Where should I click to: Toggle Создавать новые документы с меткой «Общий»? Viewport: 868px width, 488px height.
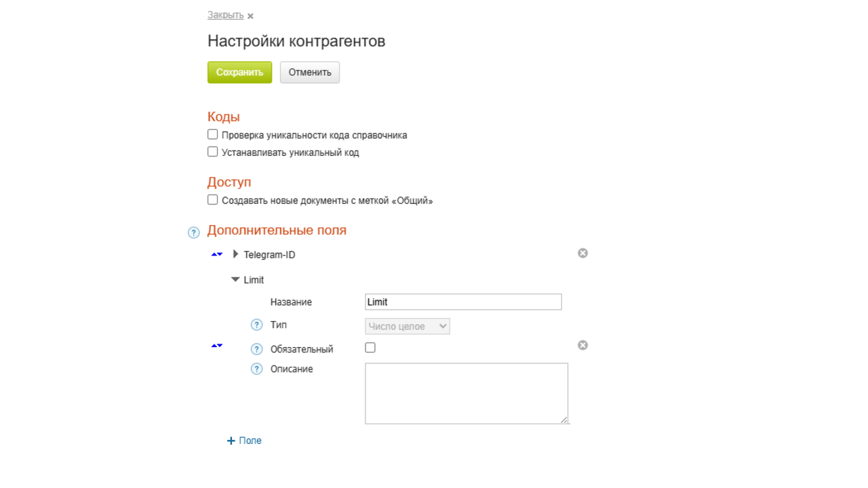click(x=213, y=200)
